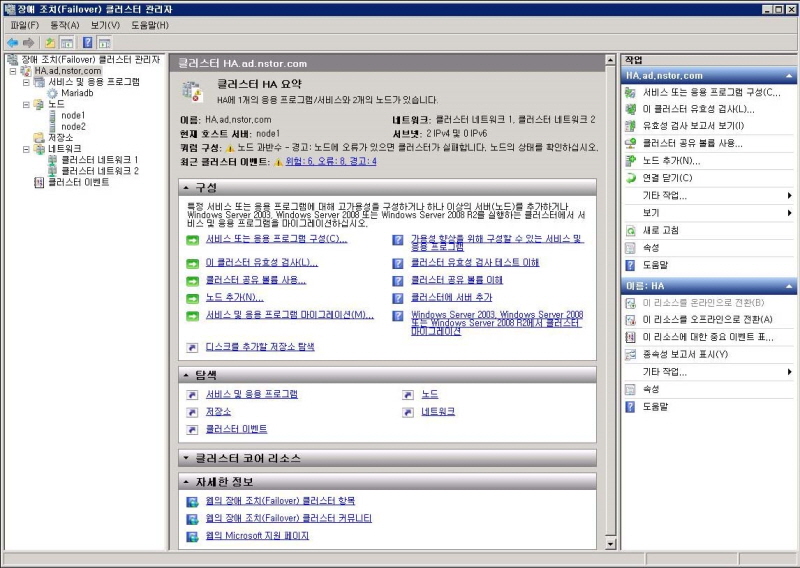This screenshot has height=568, width=800.
Task: Open 클러스터 유효성 검사 테스트 이해 help link
Action: (475, 263)
